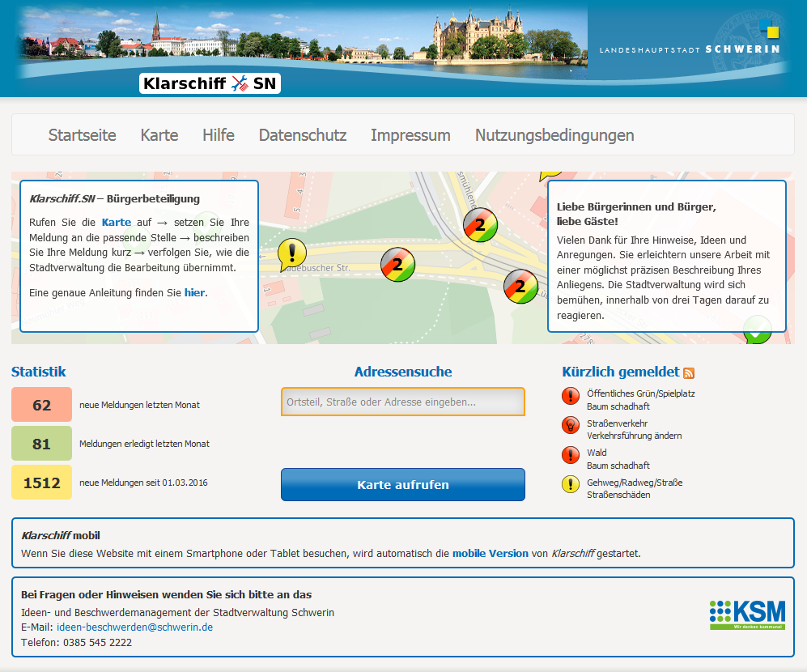807x672 pixels.
Task: Open Karte in the navigation bar
Action: pyautogui.click(x=159, y=135)
